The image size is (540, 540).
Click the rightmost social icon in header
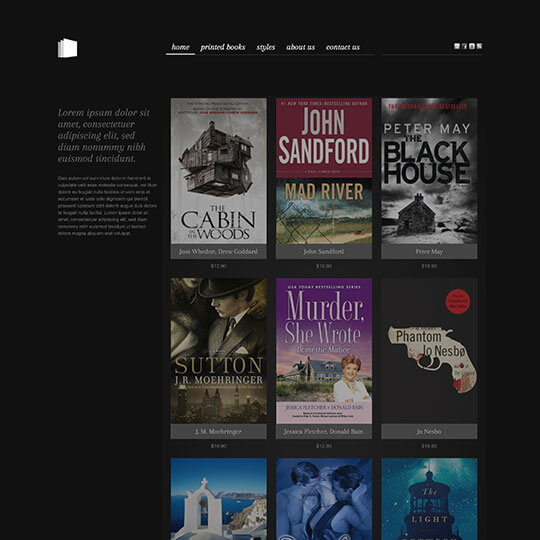point(479,46)
